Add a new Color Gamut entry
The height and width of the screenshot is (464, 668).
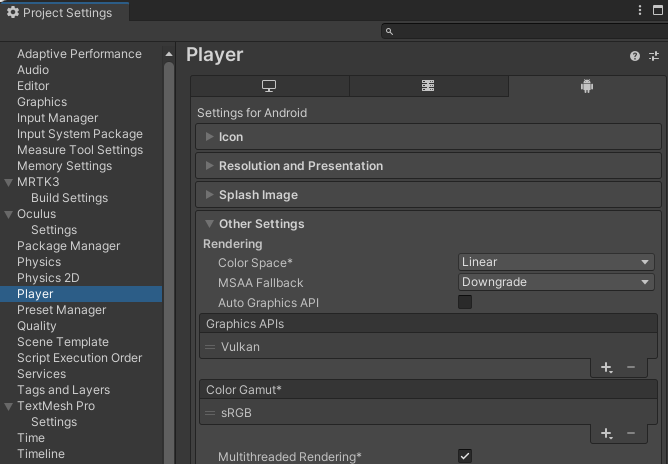point(606,433)
